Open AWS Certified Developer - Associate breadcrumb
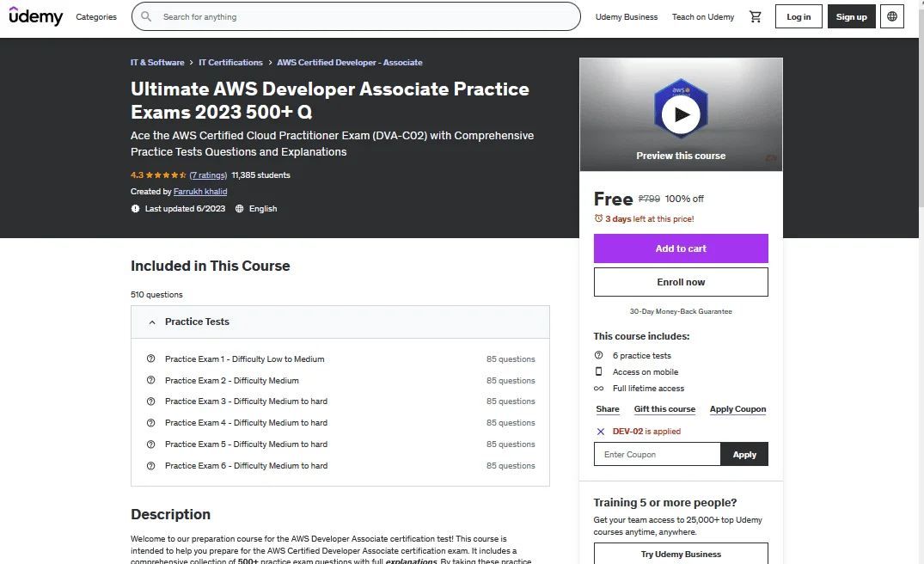 pyautogui.click(x=350, y=63)
